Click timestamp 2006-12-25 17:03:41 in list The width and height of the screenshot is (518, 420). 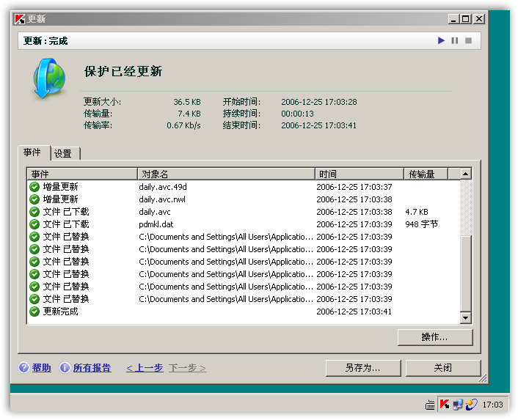(354, 312)
